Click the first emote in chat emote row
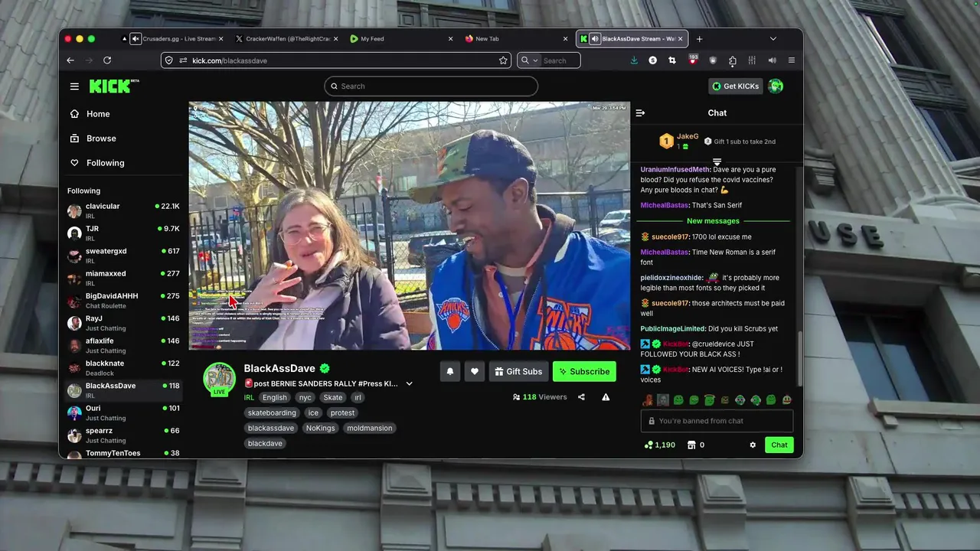The height and width of the screenshot is (551, 980). pos(648,399)
